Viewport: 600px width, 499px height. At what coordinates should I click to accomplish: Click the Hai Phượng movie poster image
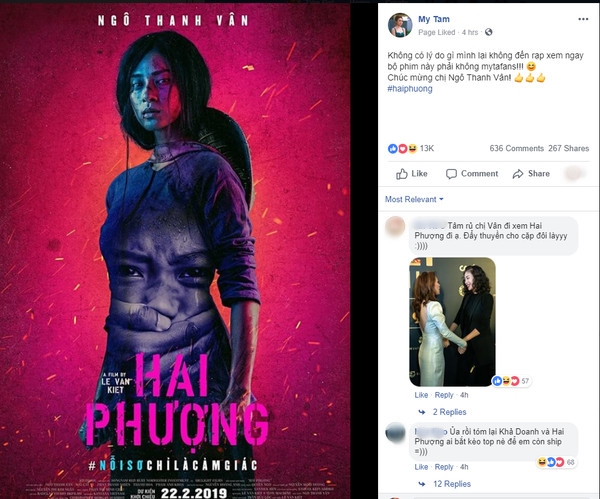point(175,251)
